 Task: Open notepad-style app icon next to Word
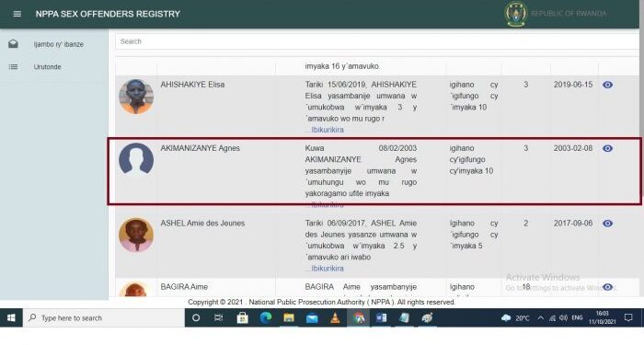404,318
